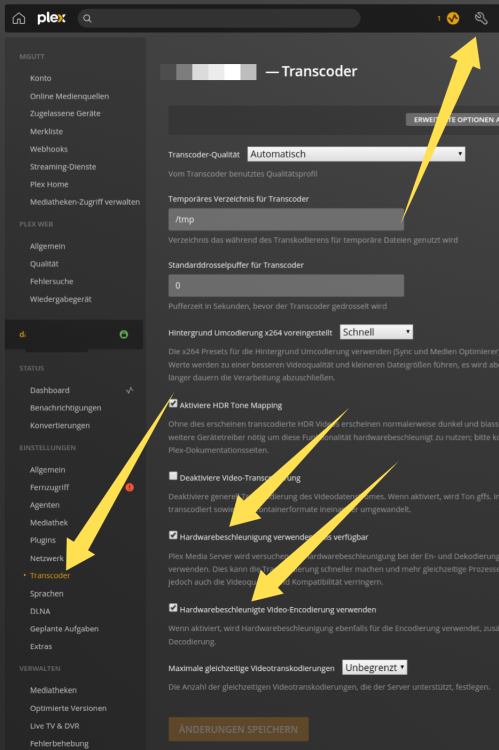Click the red warning icon beside Fernzugriff

pyautogui.click(x=129, y=487)
